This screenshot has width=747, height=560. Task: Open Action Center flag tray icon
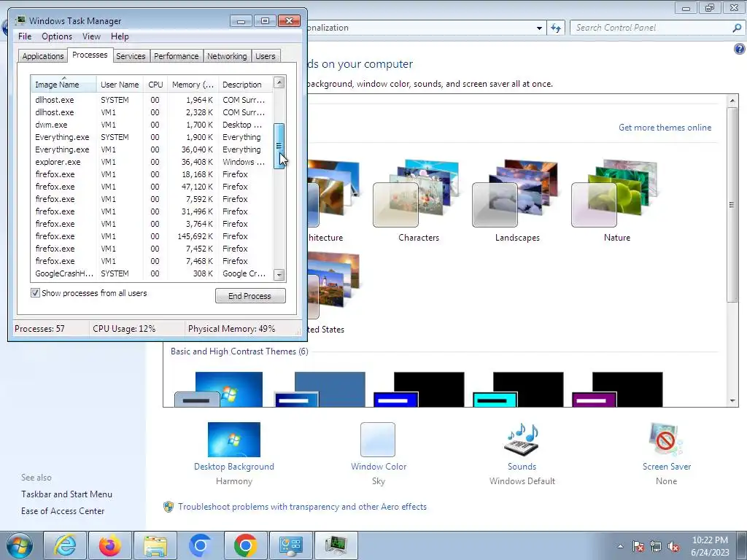pos(638,546)
